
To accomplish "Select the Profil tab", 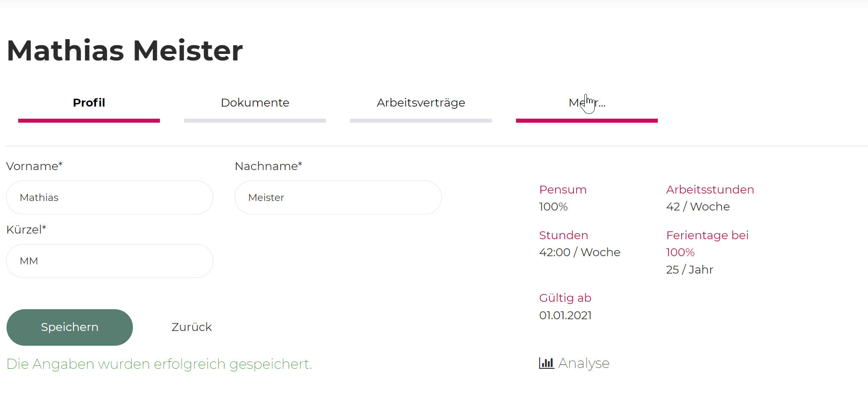I will pos(89,103).
